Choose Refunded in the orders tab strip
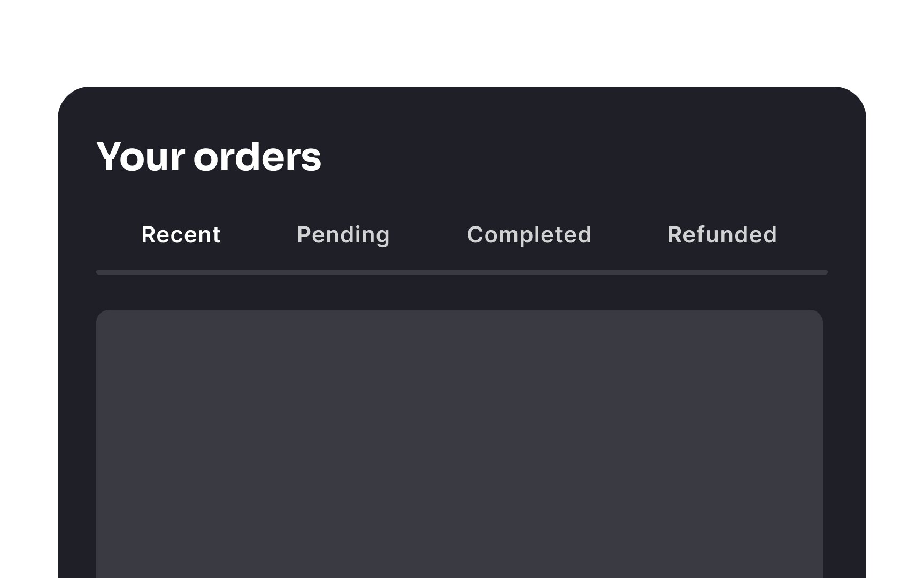Image resolution: width=924 pixels, height=578 pixels. click(722, 235)
